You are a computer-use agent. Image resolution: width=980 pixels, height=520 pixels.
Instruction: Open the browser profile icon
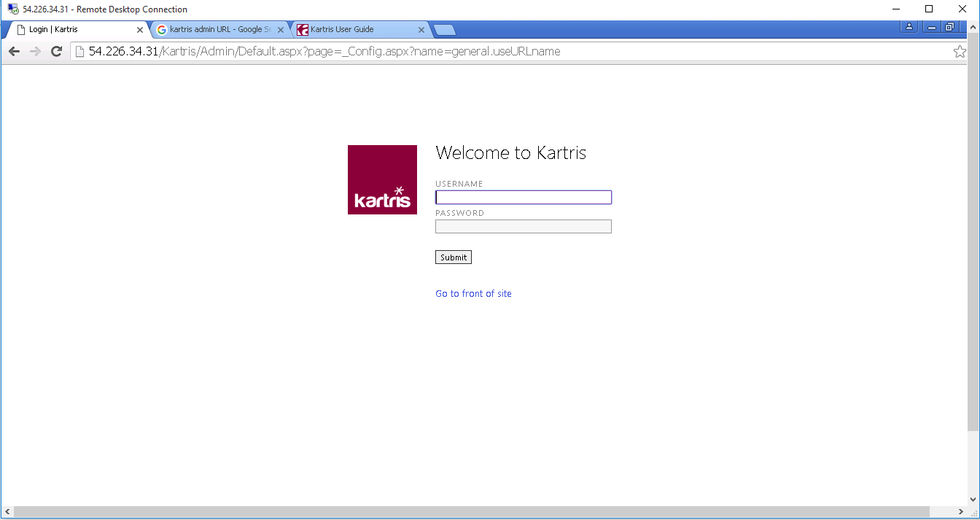click(x=909, y=26)
